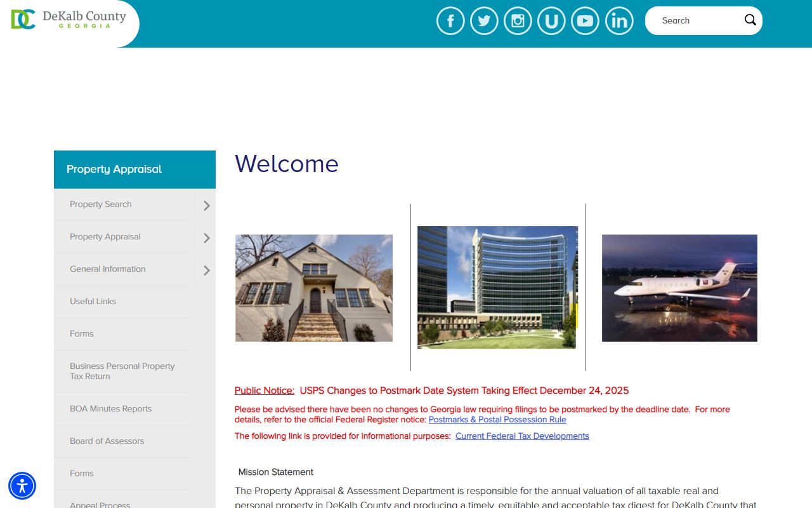
Task: Expand the Property Appraisal submenu chevron
Action: pyautogui.click(x=206, y=237)
